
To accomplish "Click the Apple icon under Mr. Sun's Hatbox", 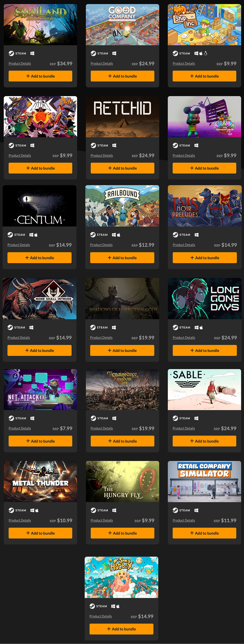I will click(x=118, y=606).
